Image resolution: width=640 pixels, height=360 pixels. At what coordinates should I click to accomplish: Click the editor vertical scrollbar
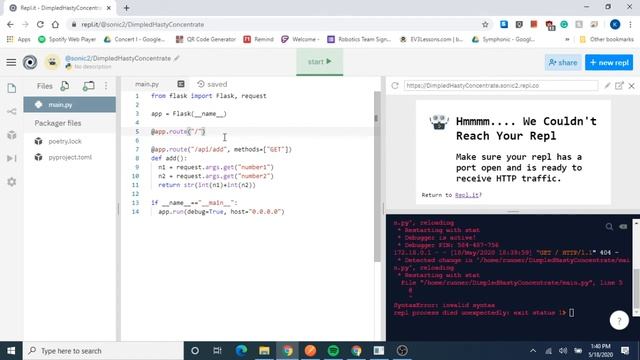coord(377,176)
